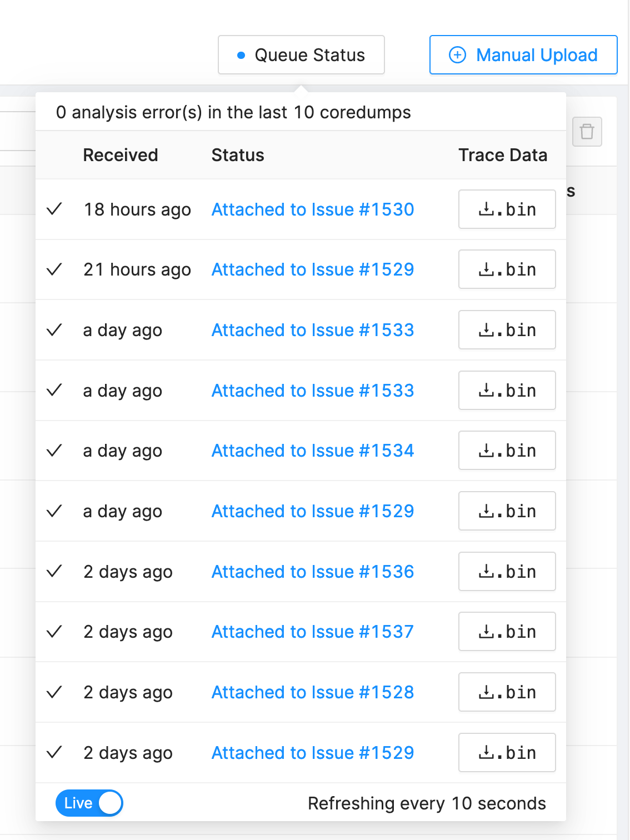Download .bin trace for the 18 hours ago coredump

coord(507,209)
